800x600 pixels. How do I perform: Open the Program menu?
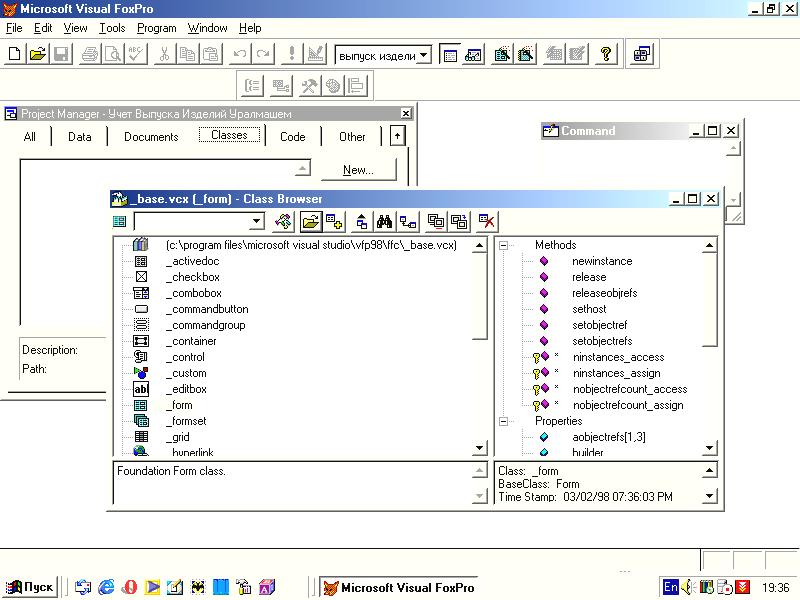(156, 28)
